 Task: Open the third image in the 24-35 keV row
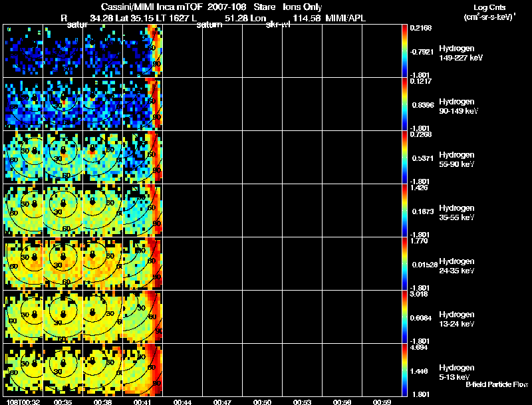pos(103,264)
